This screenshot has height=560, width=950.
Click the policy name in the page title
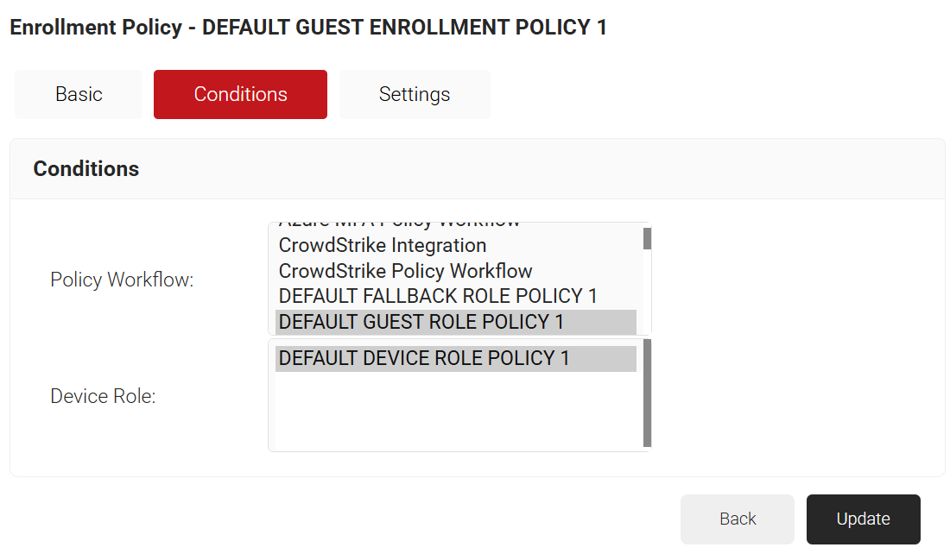pyautogui.click(x=404, y=28)
